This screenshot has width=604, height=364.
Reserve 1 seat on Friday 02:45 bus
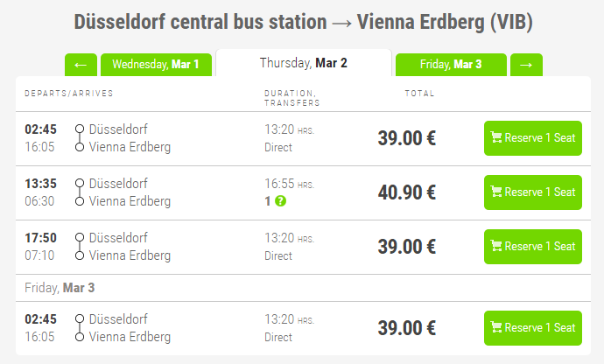tap(533, 328)
